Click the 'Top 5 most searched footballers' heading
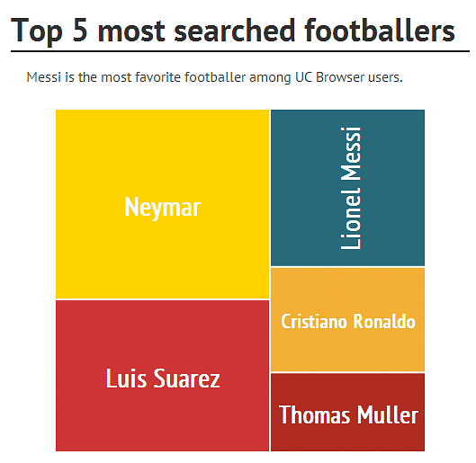 click(x=233, y=31)
